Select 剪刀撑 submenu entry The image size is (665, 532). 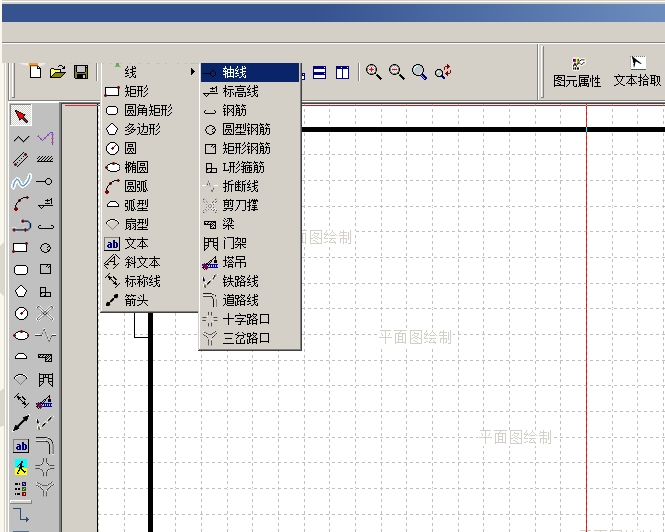click(240, 205)
